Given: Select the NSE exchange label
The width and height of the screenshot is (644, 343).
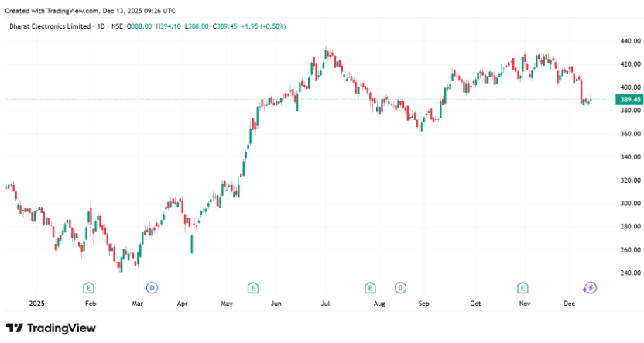Looking at the screenshot, I should point(118,26).
